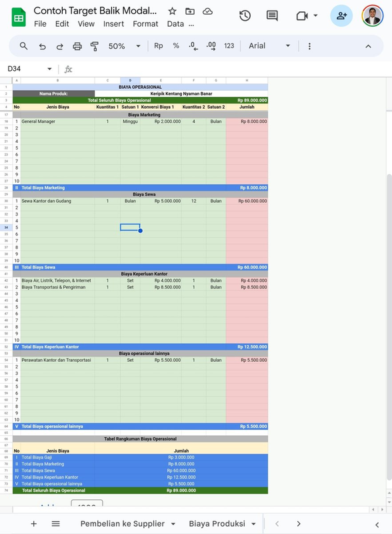Show hidden menus with ellipsis
Viewport: 392px width, 534px height.
pos(191,24)
